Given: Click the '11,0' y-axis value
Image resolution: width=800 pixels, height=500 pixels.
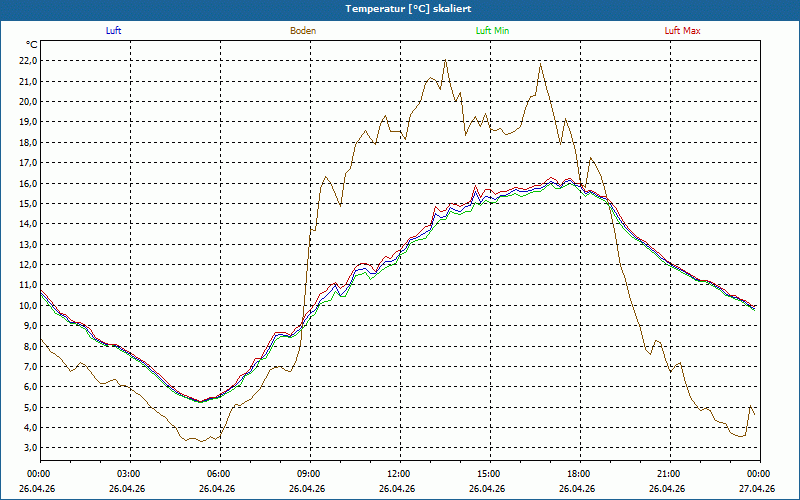Looking at the screenshot, I should point(29,285).
